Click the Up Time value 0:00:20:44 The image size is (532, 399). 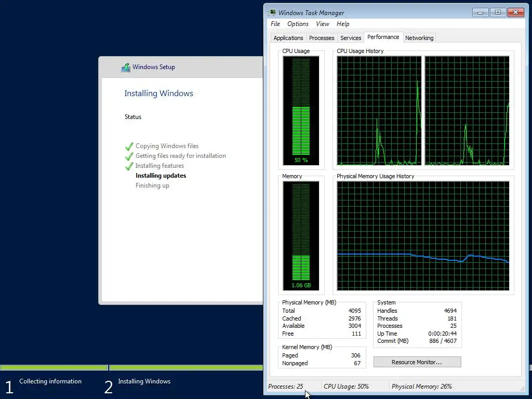click(x=443, y=334)
